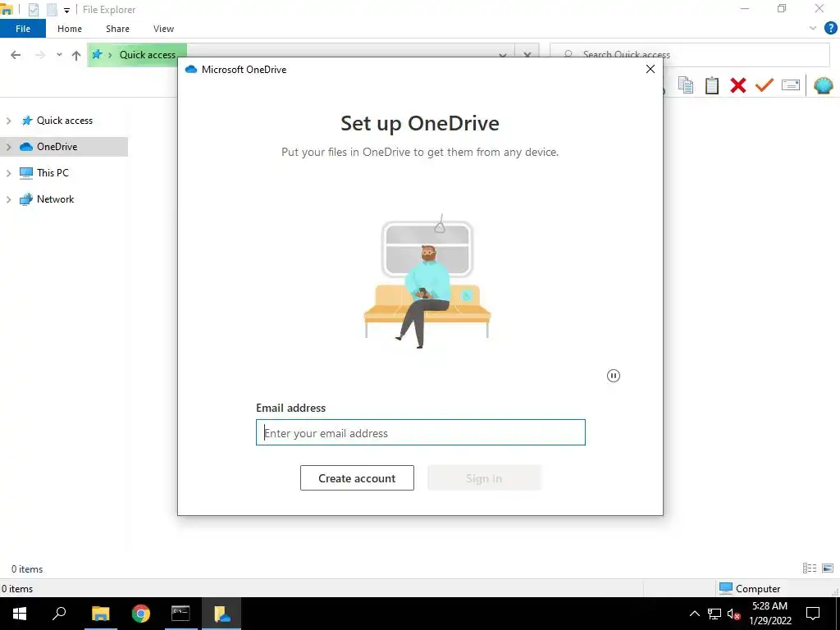
Task: Expand OneDrive tree node
Action: pyautogui.click(x=8, y=147)
